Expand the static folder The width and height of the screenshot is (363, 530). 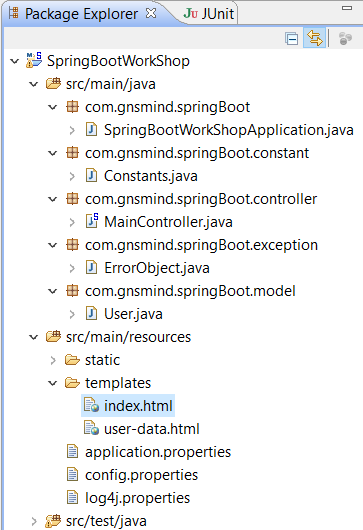[53, 360]
